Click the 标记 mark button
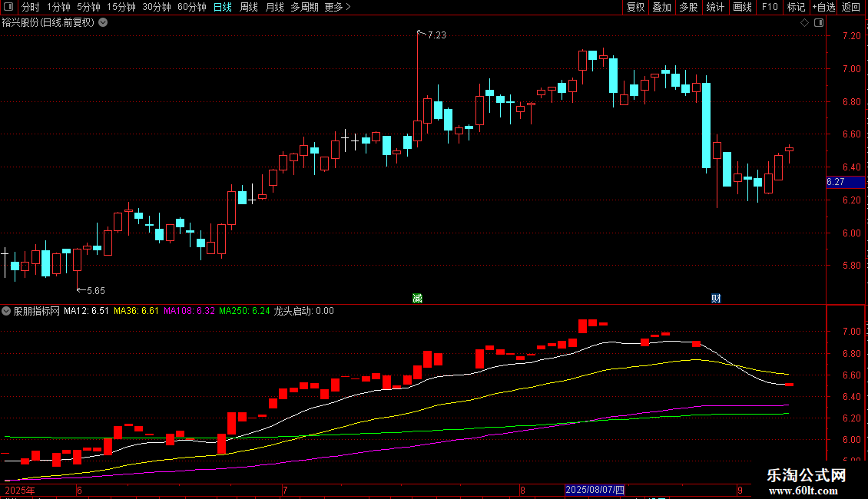The height and width of the screenshot is (499, 868). [x=796, y=7]
